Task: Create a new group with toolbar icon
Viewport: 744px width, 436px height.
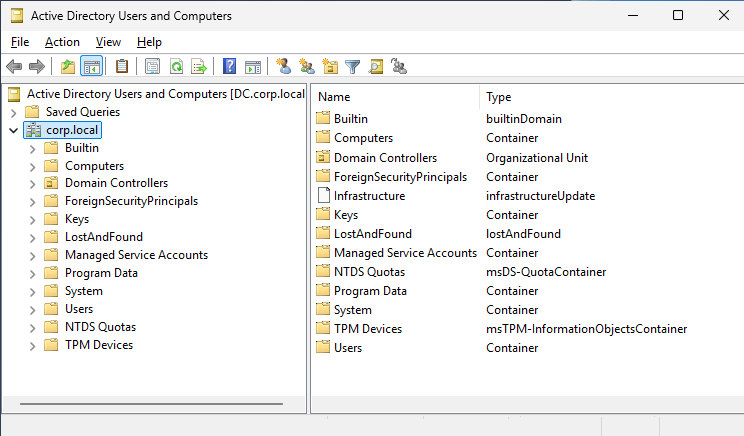Action: click(x=307, y=66)
